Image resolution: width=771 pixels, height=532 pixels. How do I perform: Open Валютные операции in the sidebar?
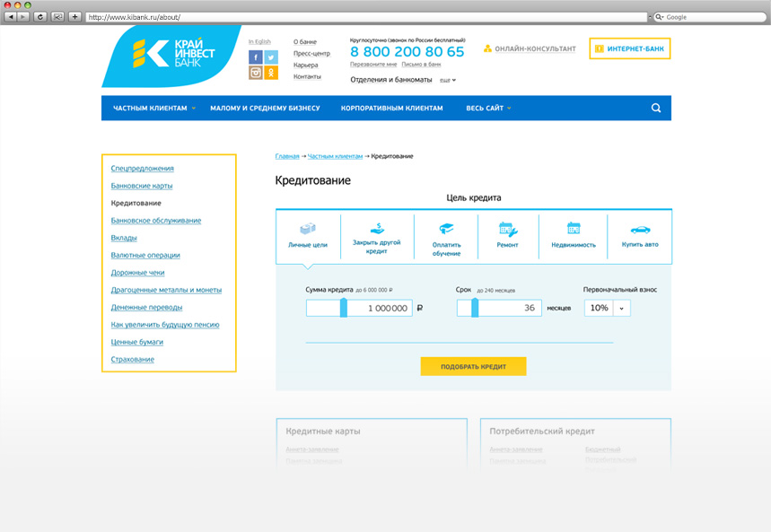click(145, 255)
